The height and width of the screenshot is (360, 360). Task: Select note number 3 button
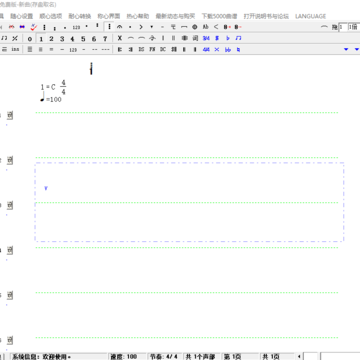[x=62, y=39]
